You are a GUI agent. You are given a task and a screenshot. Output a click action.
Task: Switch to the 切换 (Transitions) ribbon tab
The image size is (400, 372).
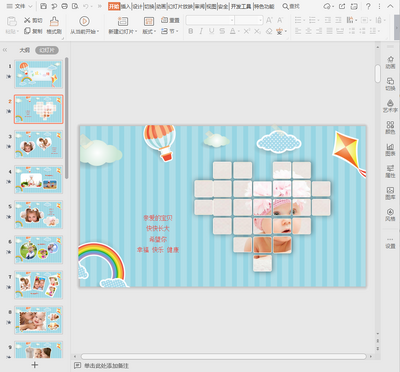pyautogui.click(x=149, y=6)
